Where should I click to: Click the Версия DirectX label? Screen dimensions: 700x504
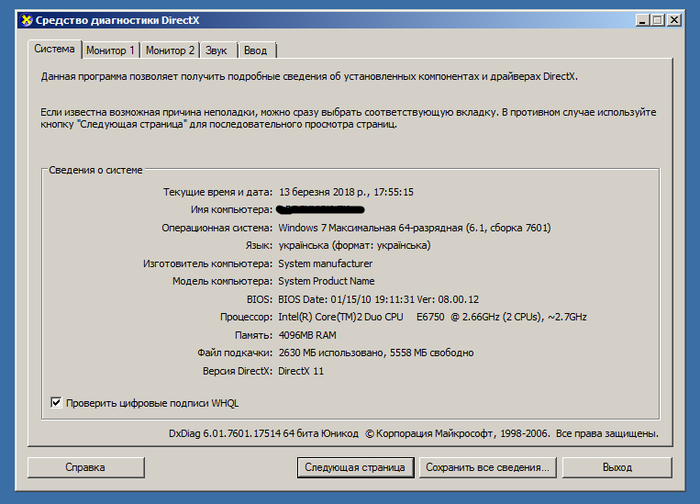click(x=237, y=371)
